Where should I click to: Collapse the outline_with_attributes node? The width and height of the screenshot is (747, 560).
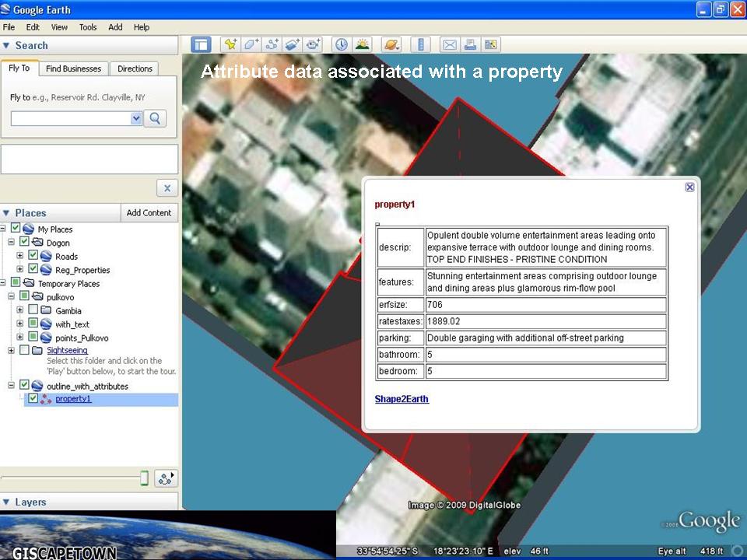coord(12,385)
